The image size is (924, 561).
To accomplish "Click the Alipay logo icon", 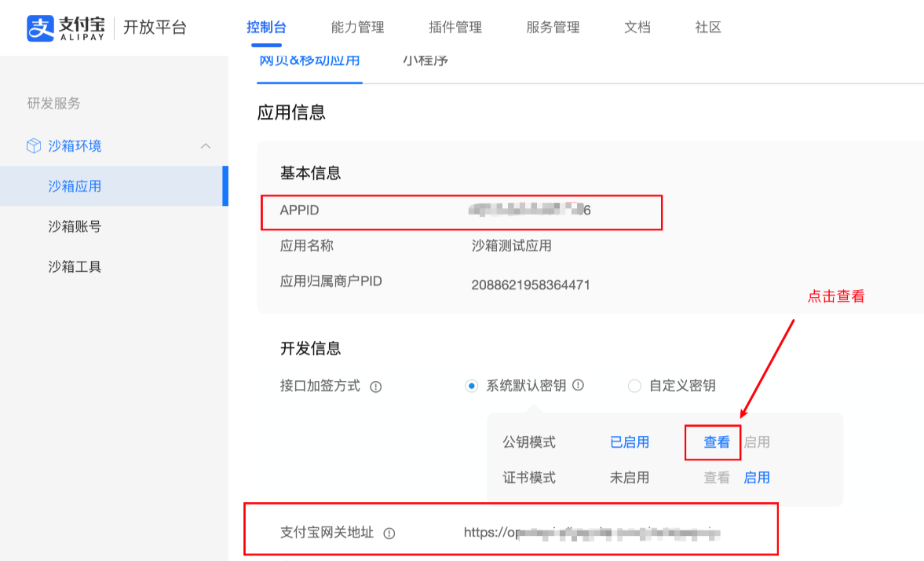I will tap(40, 27).
